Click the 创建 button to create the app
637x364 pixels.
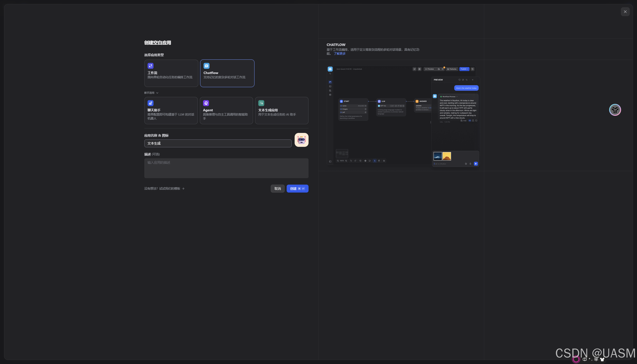pyautogui.click(x=297, y=189)
